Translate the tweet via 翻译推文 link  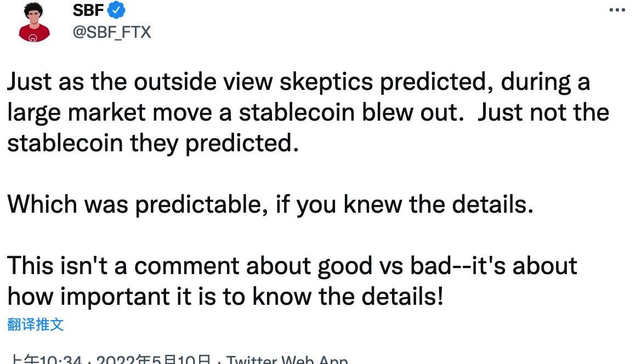[x=36, y=325]
